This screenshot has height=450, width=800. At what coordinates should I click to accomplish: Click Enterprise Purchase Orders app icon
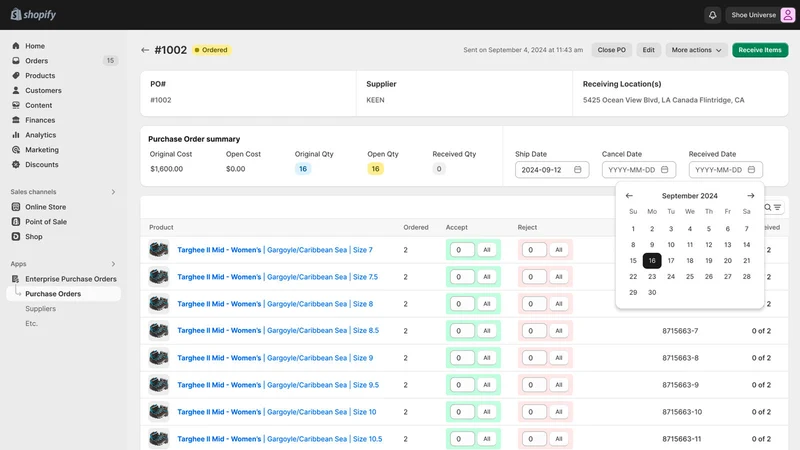[16, 279]
